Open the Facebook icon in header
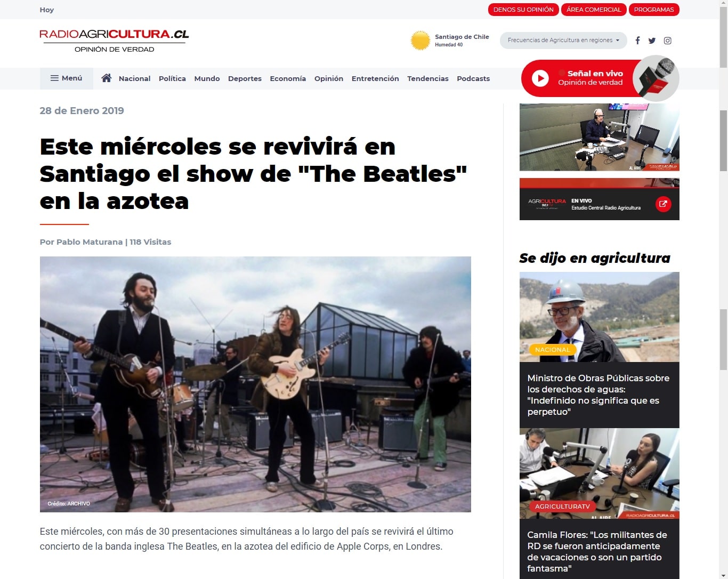The image size is (728, 579). [x=637, y=41]
